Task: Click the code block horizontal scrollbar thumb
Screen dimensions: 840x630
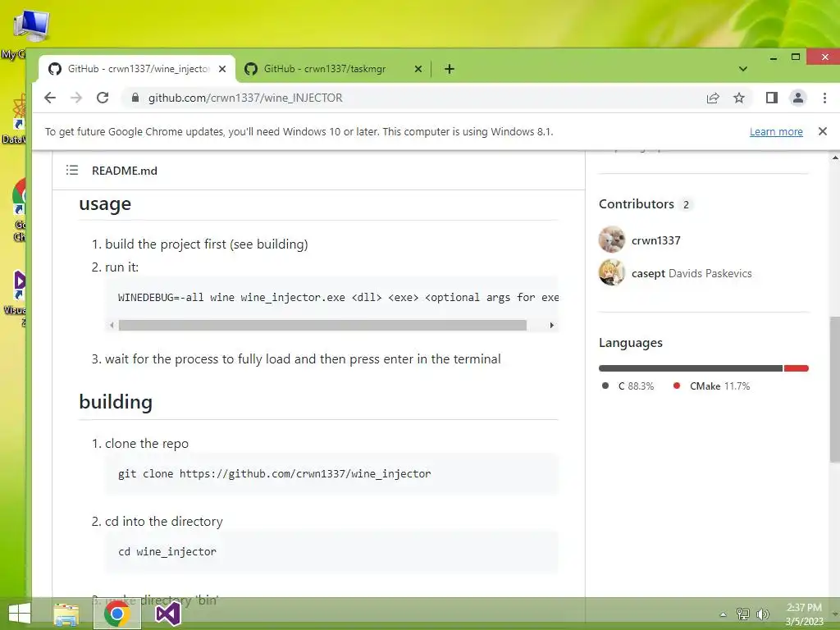Action: (x=322, y=325)
